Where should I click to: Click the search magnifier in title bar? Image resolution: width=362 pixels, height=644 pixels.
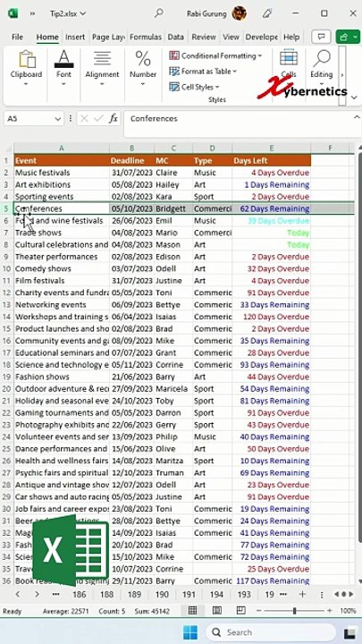158,13
